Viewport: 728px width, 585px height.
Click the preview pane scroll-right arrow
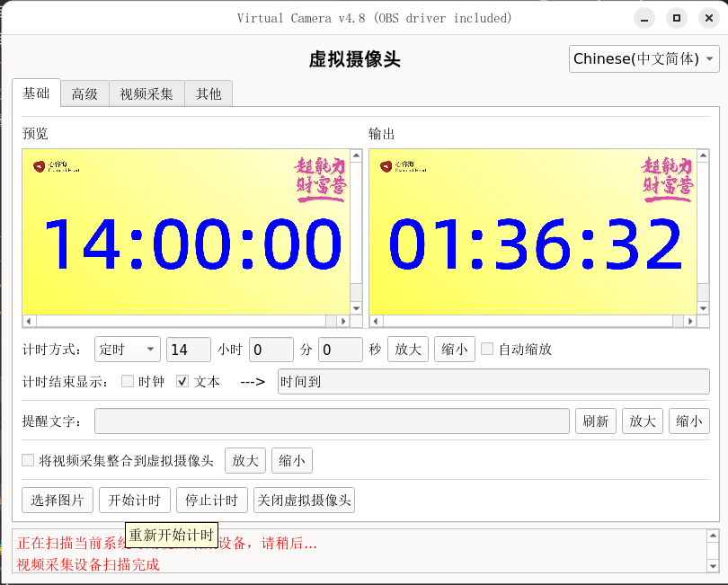[x=342, y=321]
